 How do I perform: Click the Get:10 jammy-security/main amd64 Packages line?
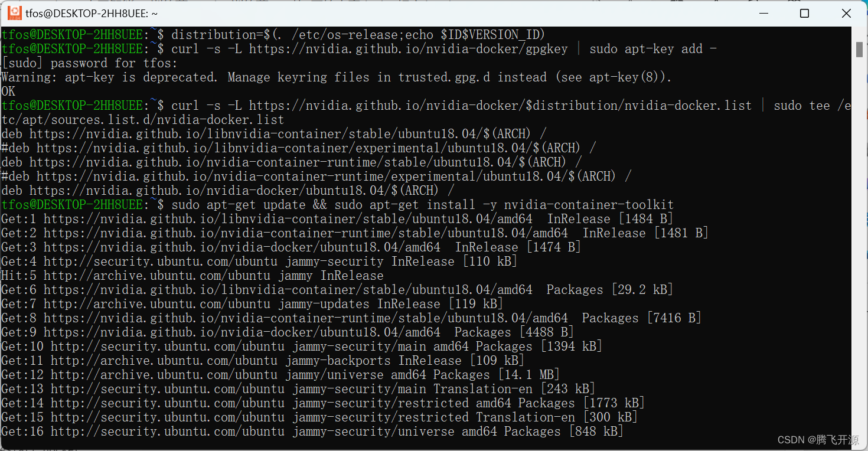(x=302, y=347)
